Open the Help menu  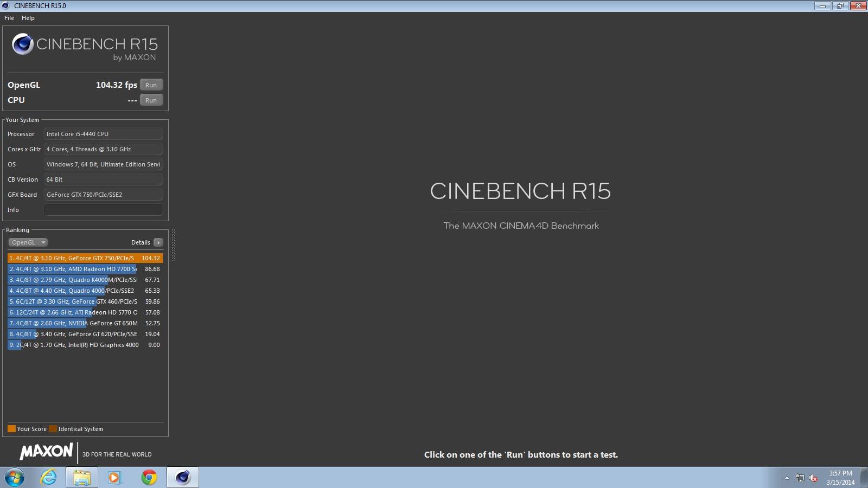(28, 18)
